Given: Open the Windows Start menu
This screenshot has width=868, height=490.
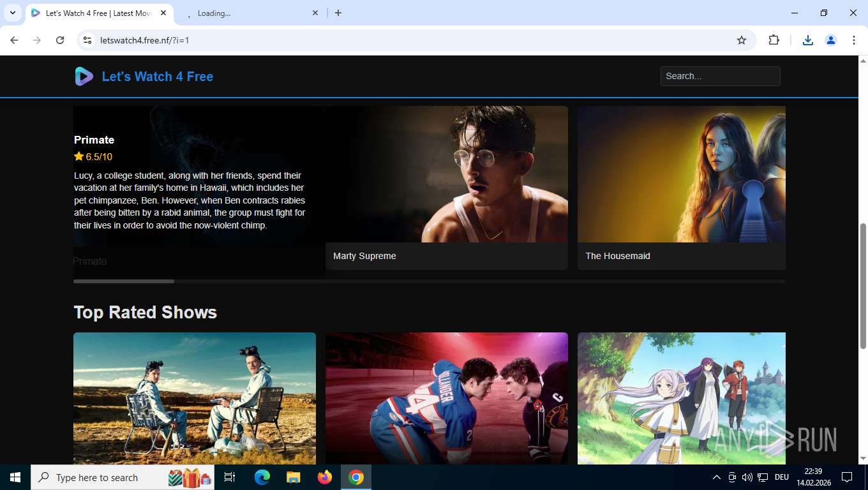Looking at the screenshot, I should [15, 477].
